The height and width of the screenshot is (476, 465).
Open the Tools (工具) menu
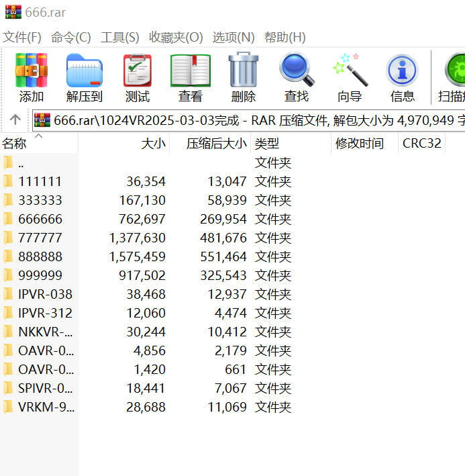tap(120, 37)
